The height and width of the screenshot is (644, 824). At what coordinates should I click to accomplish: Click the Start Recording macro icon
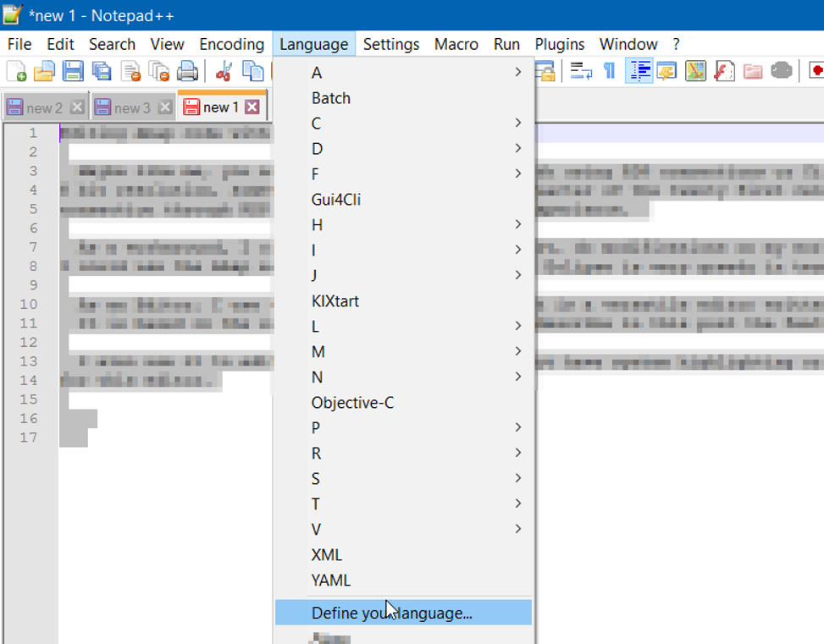point(816,71)
